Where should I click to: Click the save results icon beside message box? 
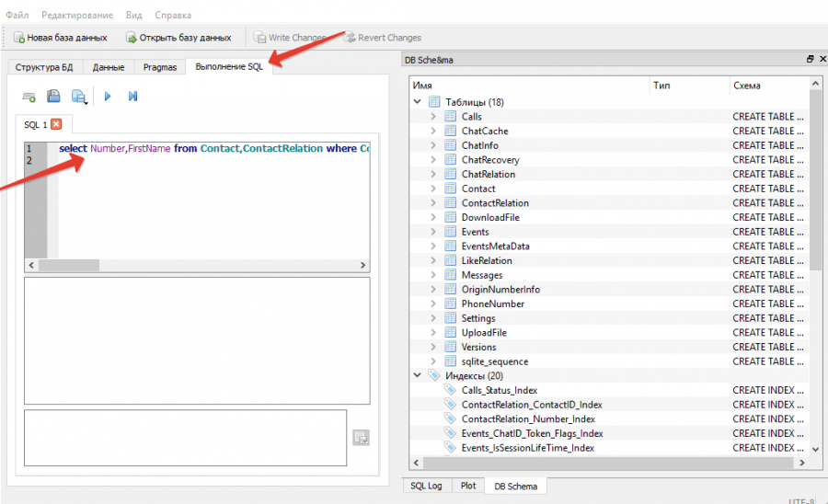(361, 438)
